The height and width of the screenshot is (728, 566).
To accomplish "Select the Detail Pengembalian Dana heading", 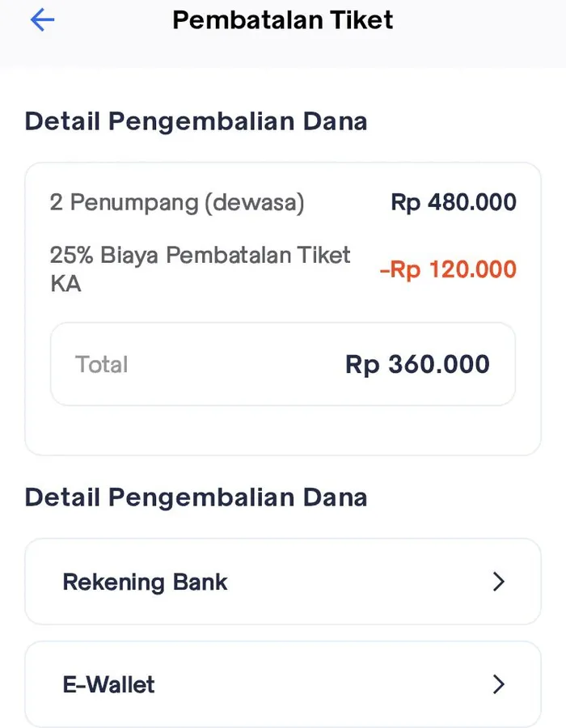I will (196, 121).
